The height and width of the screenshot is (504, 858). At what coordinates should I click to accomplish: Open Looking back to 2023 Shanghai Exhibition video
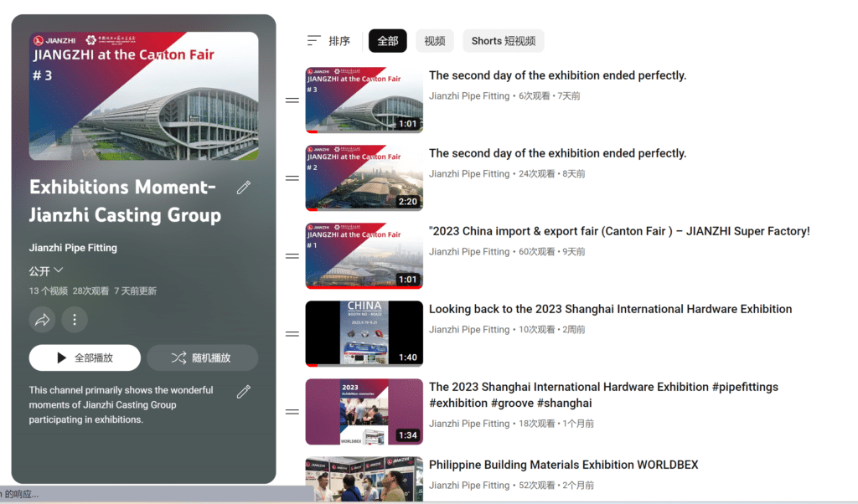tap(610, 309)
